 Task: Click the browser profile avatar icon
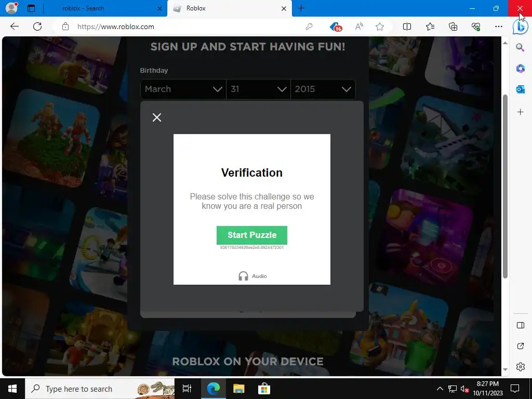pos(11,8)
